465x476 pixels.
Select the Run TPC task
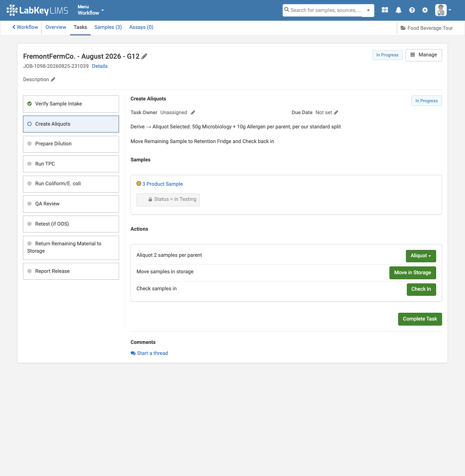coord(71,164)
